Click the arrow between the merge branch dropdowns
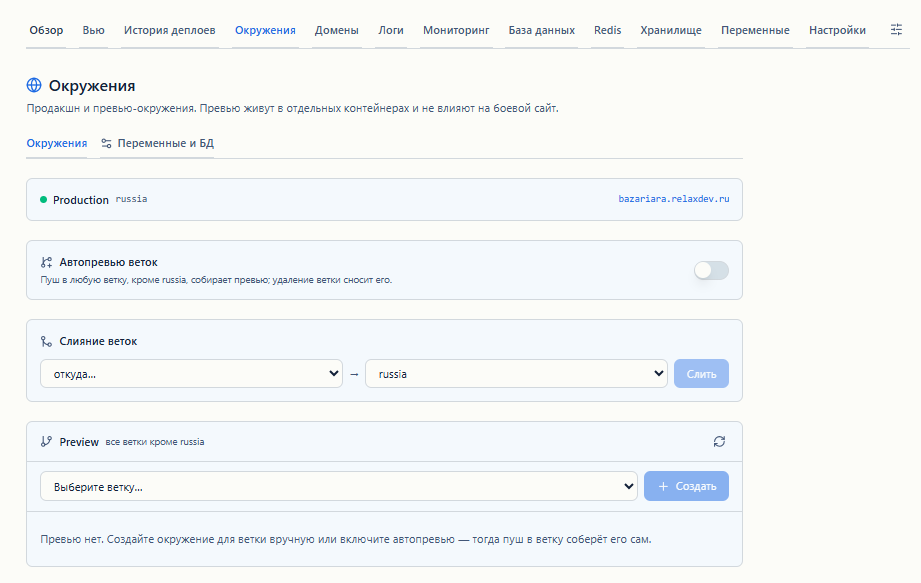This screenshot has height=583, width=921. [354, 374]
